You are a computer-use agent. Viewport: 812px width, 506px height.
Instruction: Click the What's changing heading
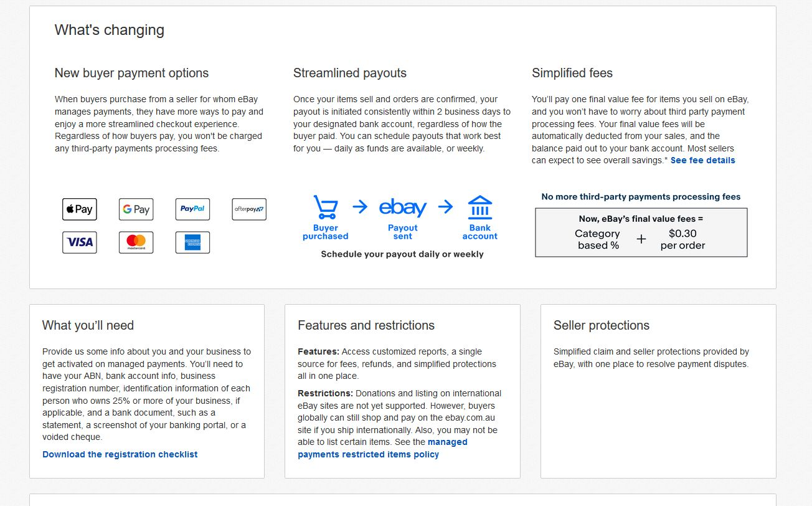pos(110,30)
